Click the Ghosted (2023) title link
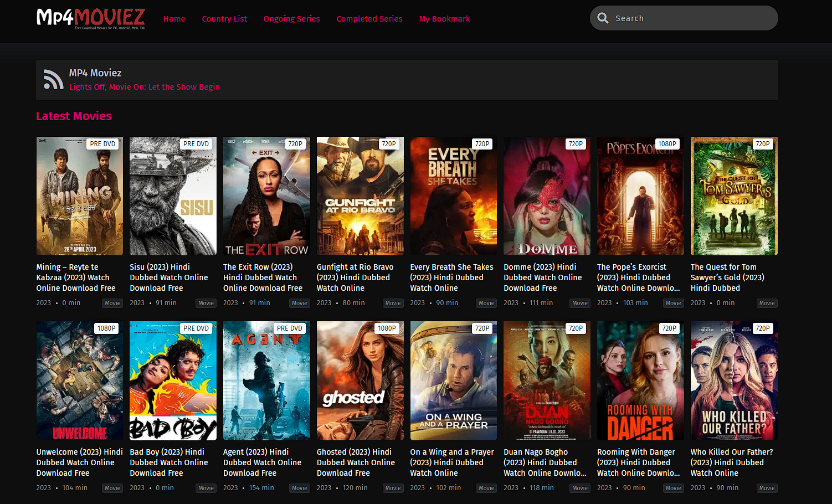The width and height of the screenshot is (832, 504). (356, 462)
